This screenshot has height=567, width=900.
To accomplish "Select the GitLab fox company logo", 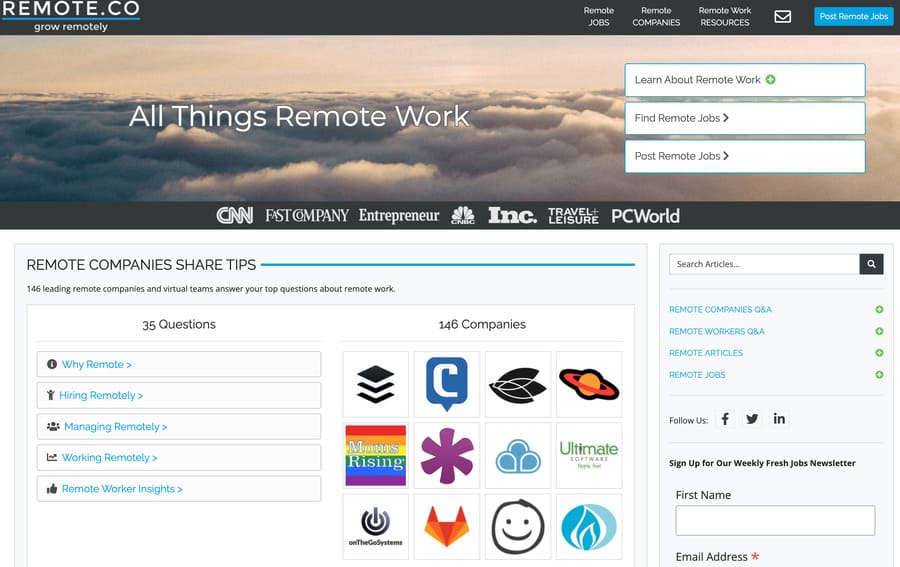I will click(x=446, y=526).
